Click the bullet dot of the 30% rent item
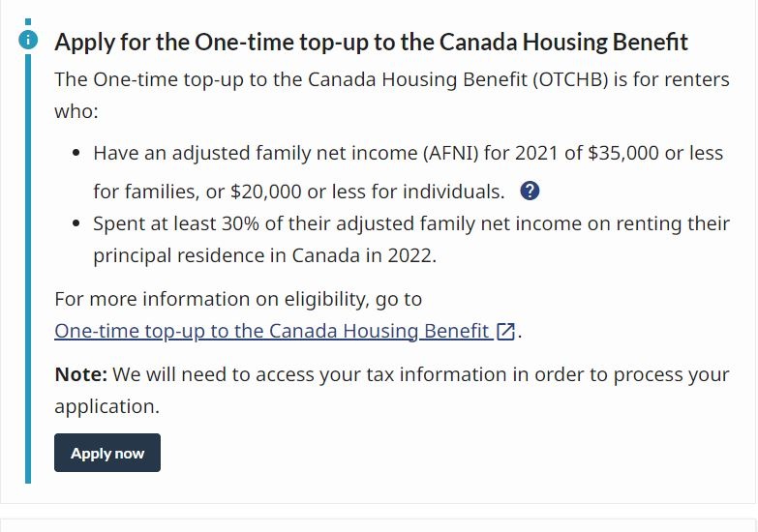 point(76,223)
